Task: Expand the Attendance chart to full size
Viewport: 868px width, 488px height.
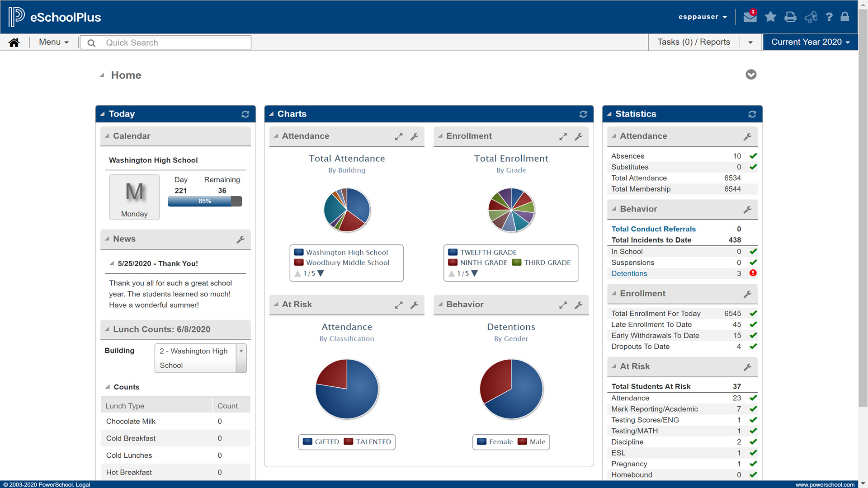Action: pyautogui.click(x=398, y=136)
